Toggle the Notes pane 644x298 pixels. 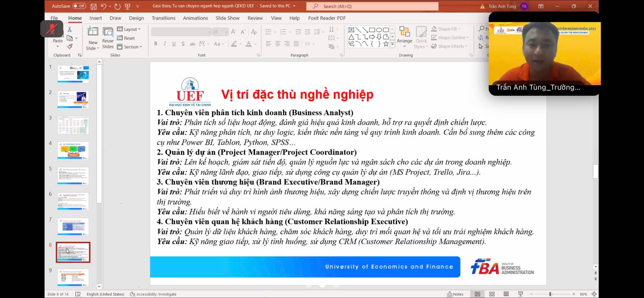coord(455,294)
